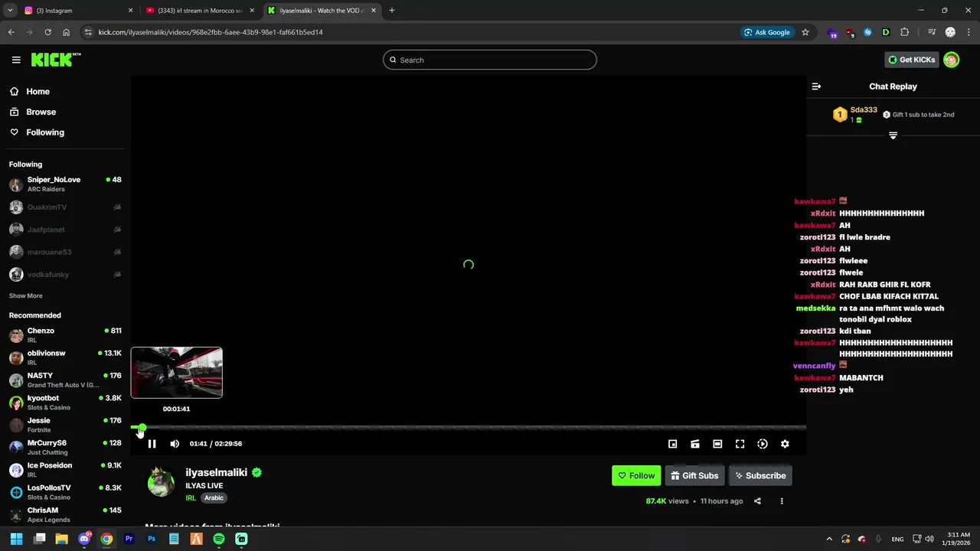
Task: Reload the page
Action: (x=47, y=32)
